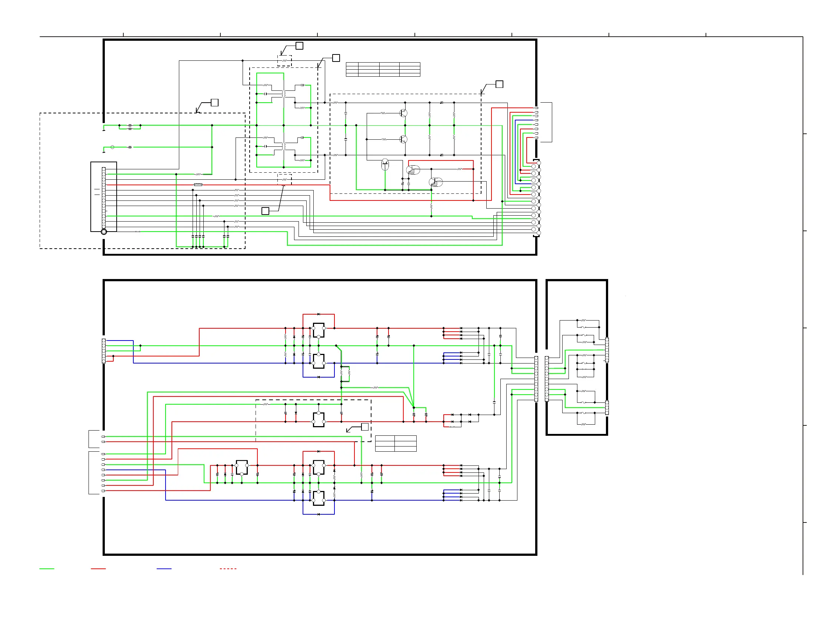Viewport: 840px width, 624px height.
Task: Click the lower transistor symbol below the green line
Action: [x=403, y=139]
